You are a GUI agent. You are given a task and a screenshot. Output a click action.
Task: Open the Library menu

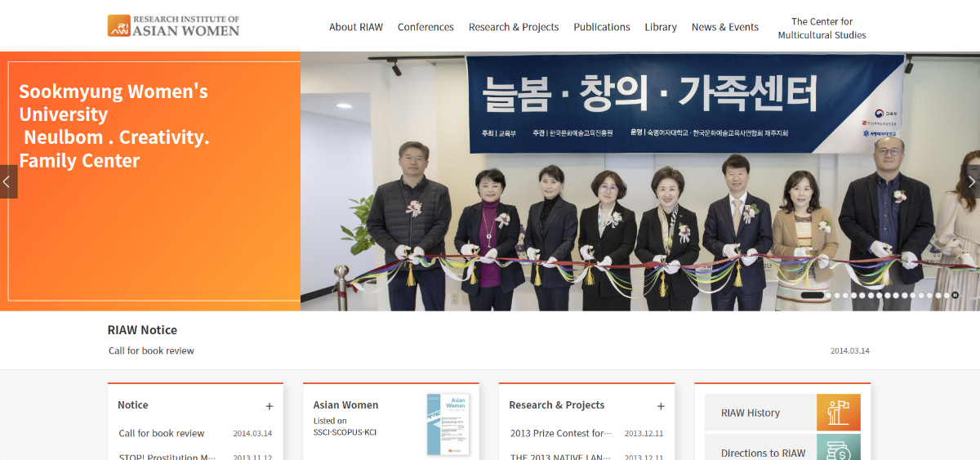(x=661, y=27)
